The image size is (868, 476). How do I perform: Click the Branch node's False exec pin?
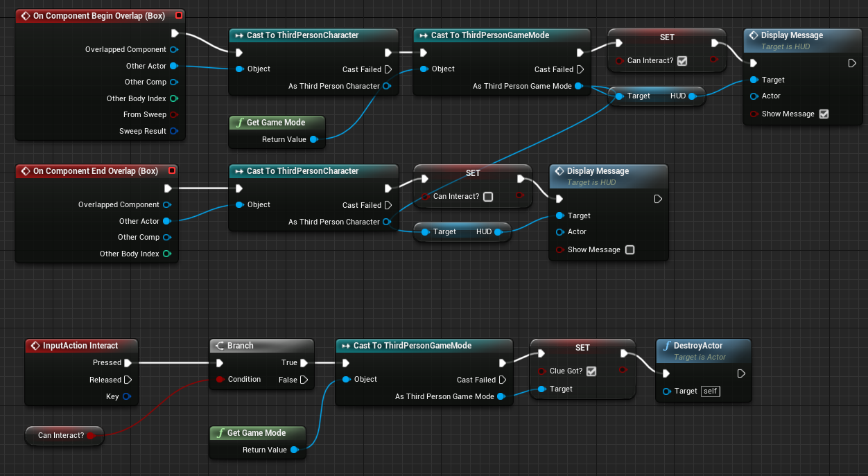pos(304,380)
